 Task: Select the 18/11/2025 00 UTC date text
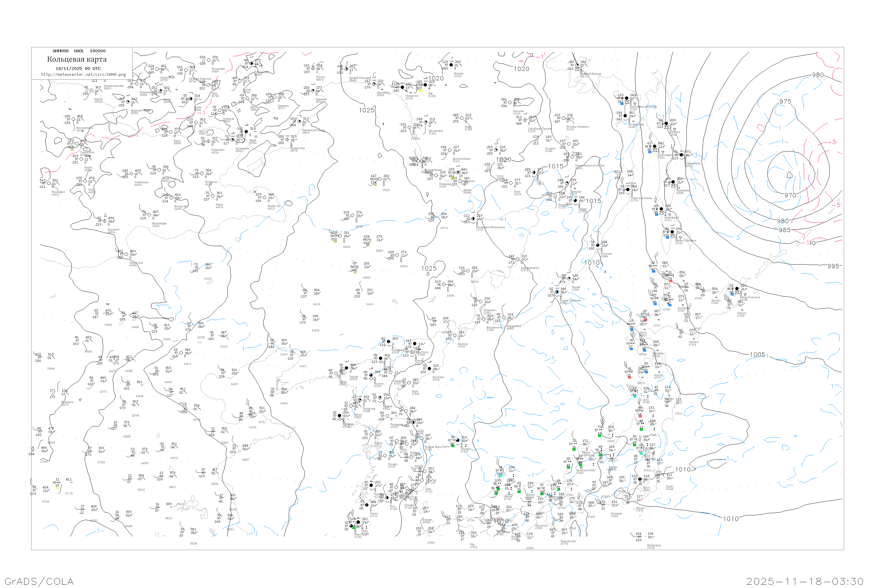tap(78, 69)
